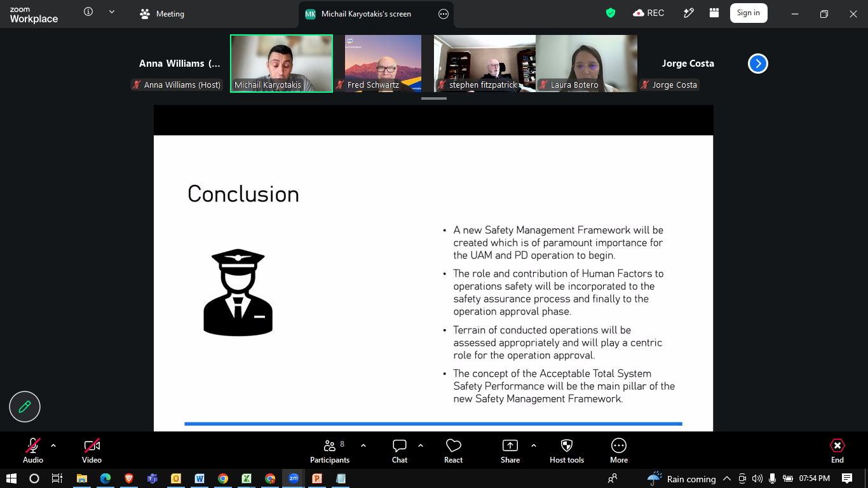The width and height of the screenshot is (868, 488).
Task: Click stephen fitzpatrick video thumbnail
Action: coord(485,64)
